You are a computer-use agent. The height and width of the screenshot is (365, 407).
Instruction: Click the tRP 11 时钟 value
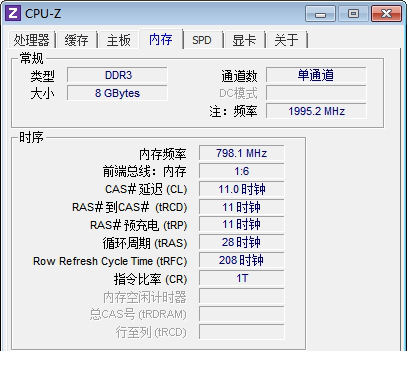[x=242, y=224]
